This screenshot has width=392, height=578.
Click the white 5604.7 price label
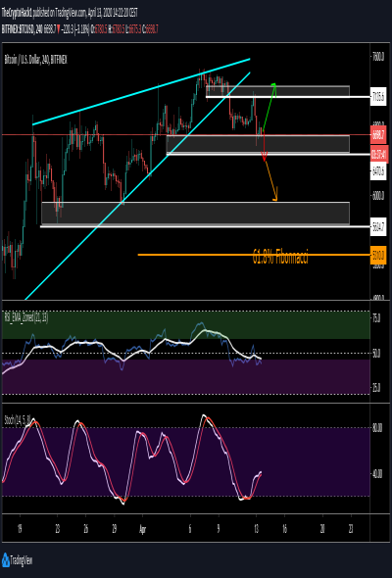(378, 226)
